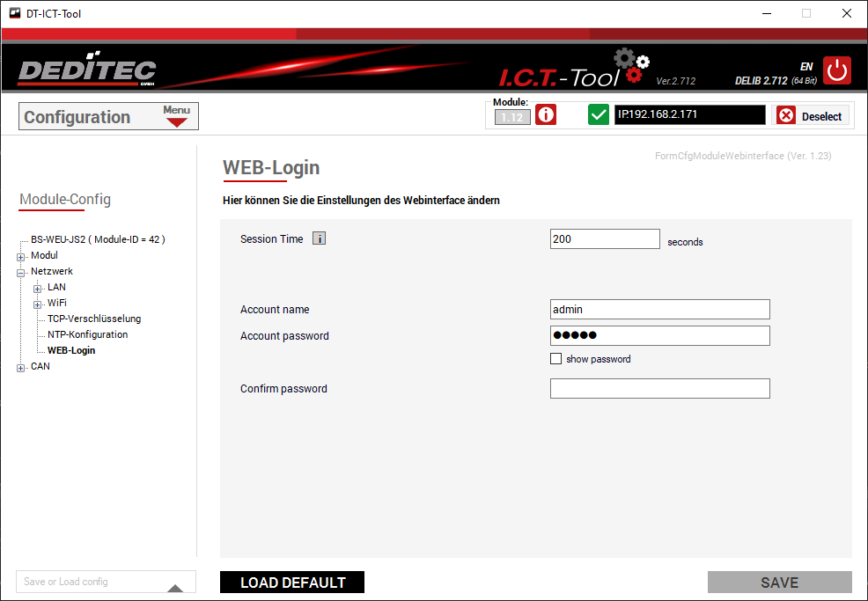The width and height of the screenshot is (868, 601).
Task: Select NTP-Konfiguration in the tree
Action: click(87, 334)
